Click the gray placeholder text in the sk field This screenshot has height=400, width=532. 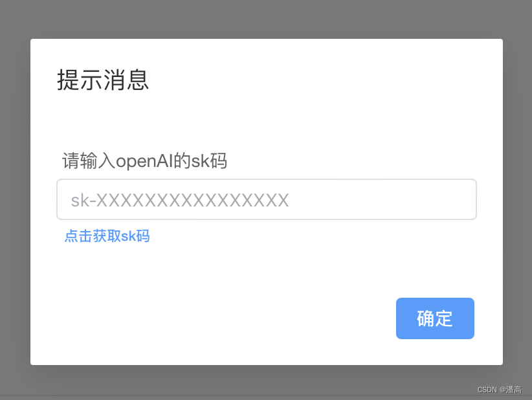click(x=180, y=200)
